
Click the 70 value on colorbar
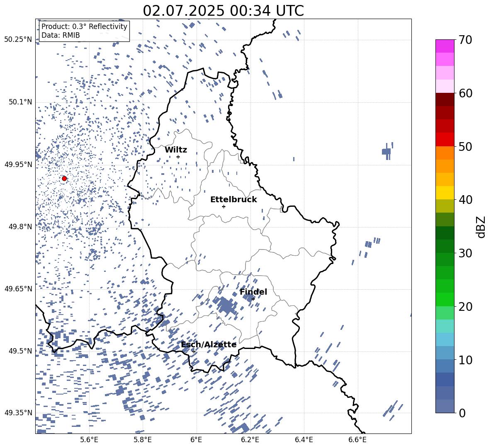coord(465,40)
